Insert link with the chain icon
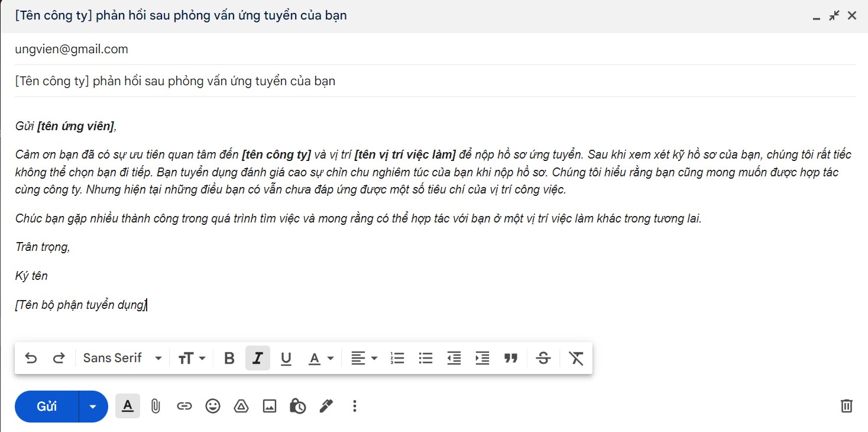Viewport: 868px width, 432px height. (x=184, y=406)
